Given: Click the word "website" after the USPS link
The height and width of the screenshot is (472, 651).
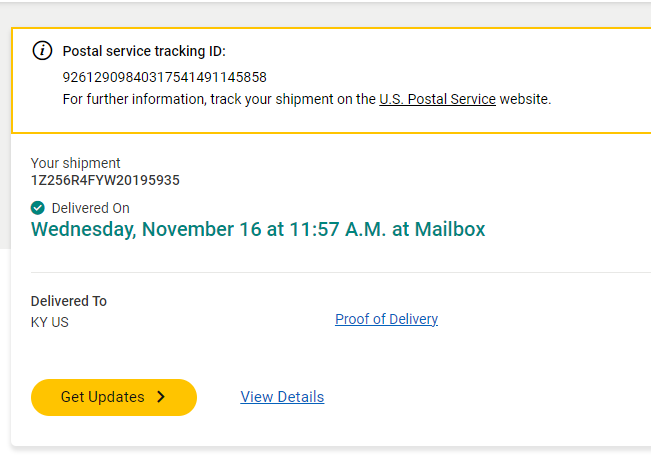Looking at the screenshot, I should click(x=524, y=99).
